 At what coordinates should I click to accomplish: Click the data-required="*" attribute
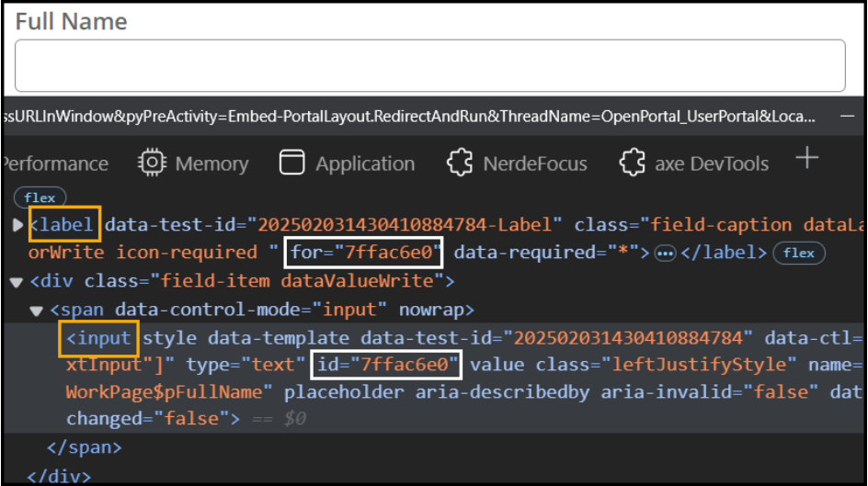click(x=546, y=253)
